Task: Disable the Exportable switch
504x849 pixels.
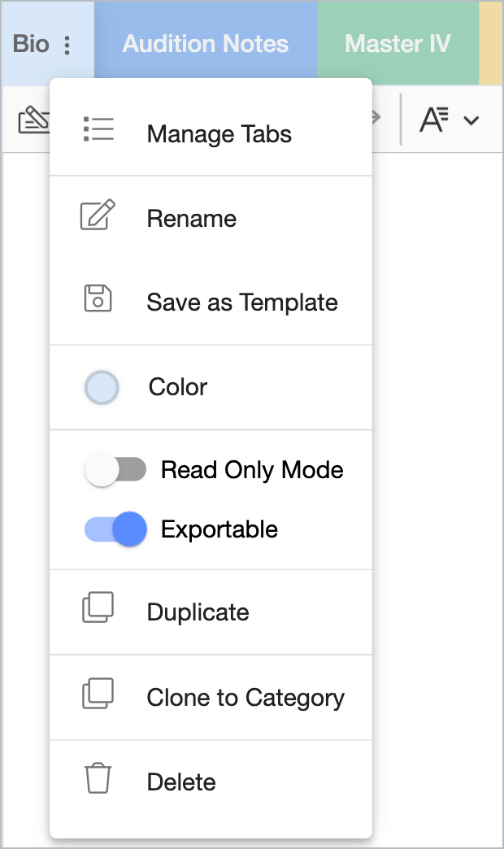Action: (x=115, y=529)
